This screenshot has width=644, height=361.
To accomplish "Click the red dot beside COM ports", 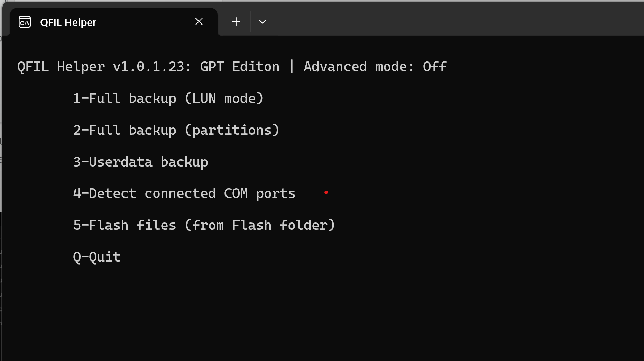I will [326, 193].
